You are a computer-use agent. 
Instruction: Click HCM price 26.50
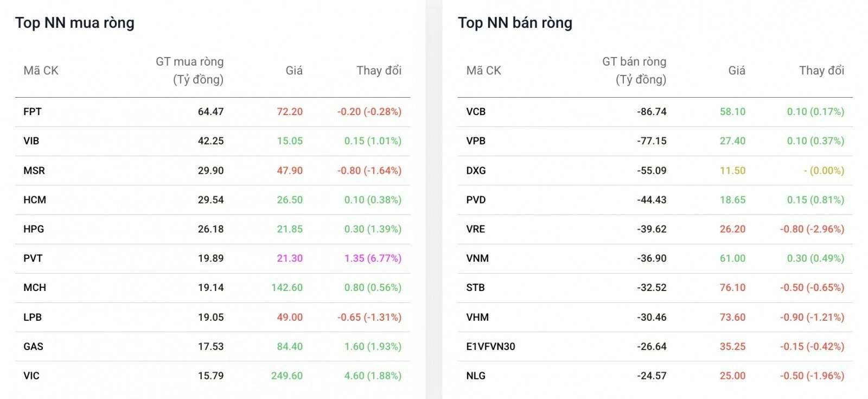(290, 200)
